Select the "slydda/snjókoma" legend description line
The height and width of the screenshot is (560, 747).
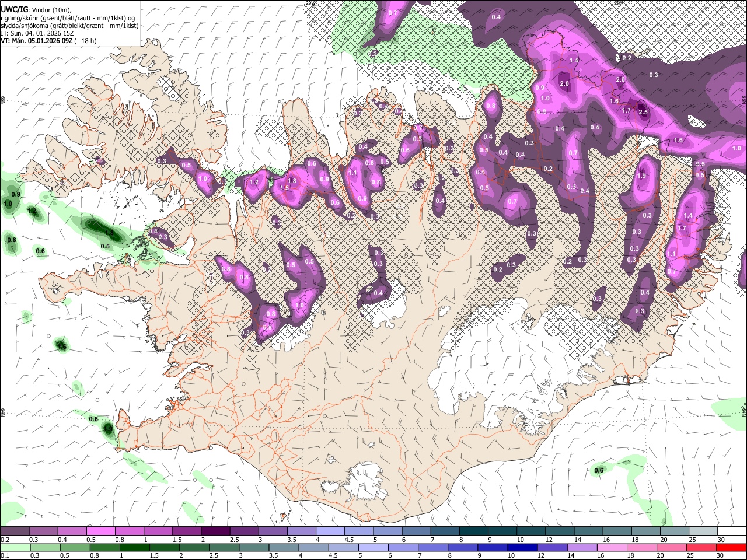tap(69, 26)
